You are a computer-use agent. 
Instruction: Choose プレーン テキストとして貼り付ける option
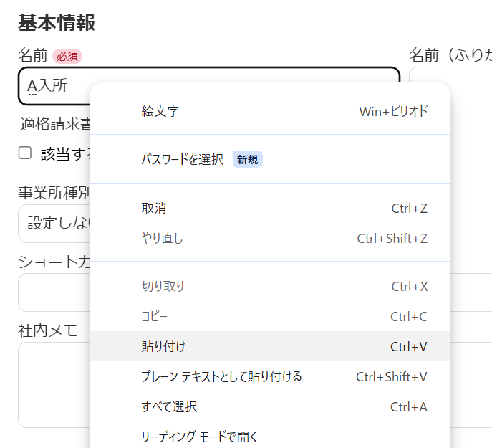[x=270, y=376]
